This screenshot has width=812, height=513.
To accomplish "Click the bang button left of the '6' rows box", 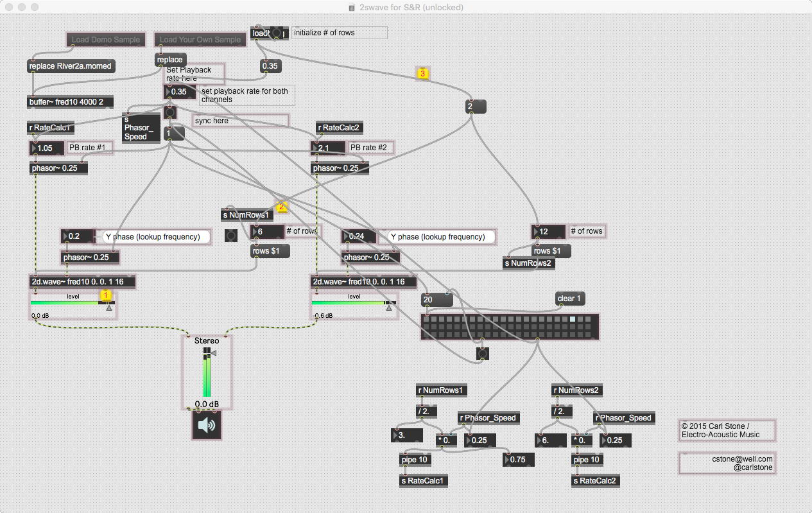I will tap(232, 236).
